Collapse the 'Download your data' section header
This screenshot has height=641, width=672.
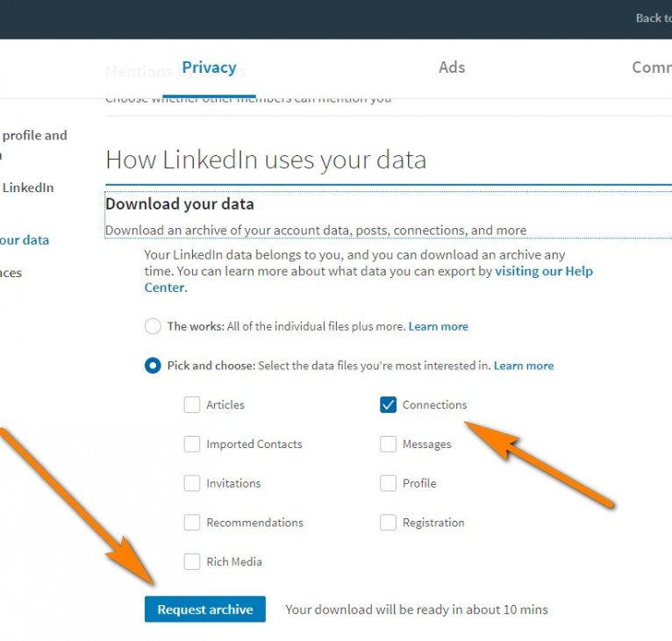tap(180, 204)
